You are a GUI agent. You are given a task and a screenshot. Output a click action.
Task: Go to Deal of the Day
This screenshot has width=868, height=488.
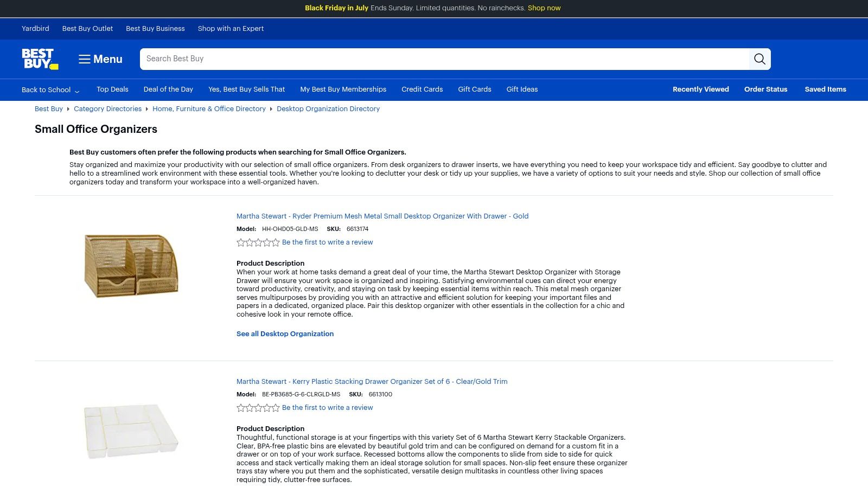(168, 89)
